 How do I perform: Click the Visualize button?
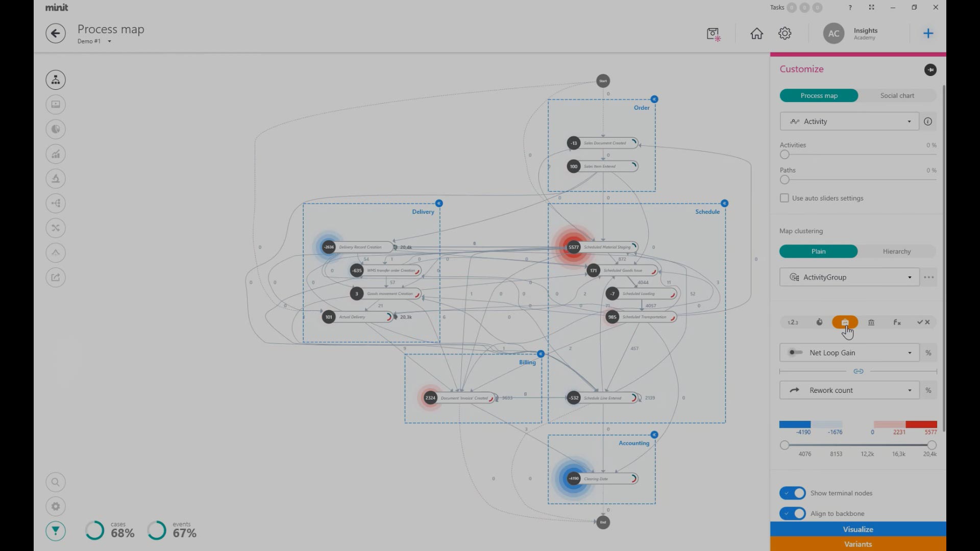pyautogui.click(x=857, y=529)
